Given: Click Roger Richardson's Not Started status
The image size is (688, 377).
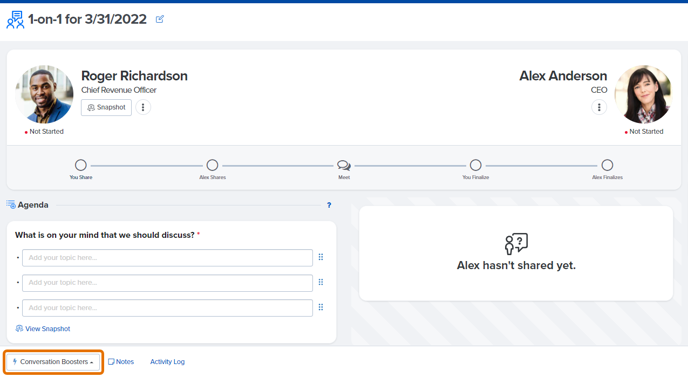Looking at the screenshot, I should click(44, 132).
